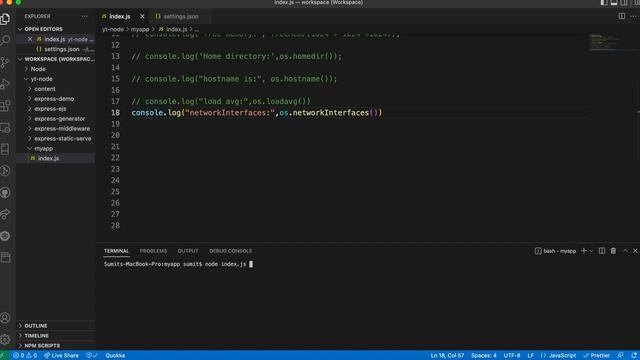Maximize the panel size with chevron up
The height and width of the screenshot is (360, 640).
pyautogui.click(x=625, y=251)
